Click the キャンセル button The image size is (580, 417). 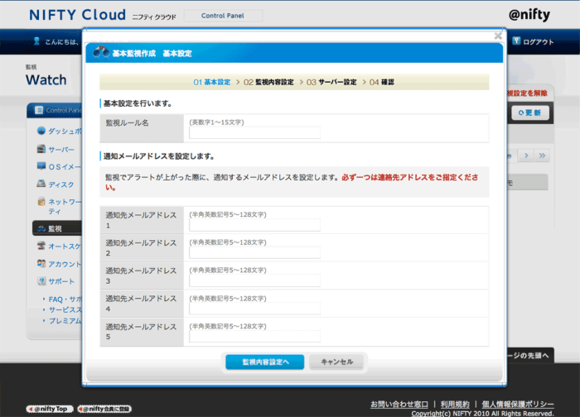[337, 362]
